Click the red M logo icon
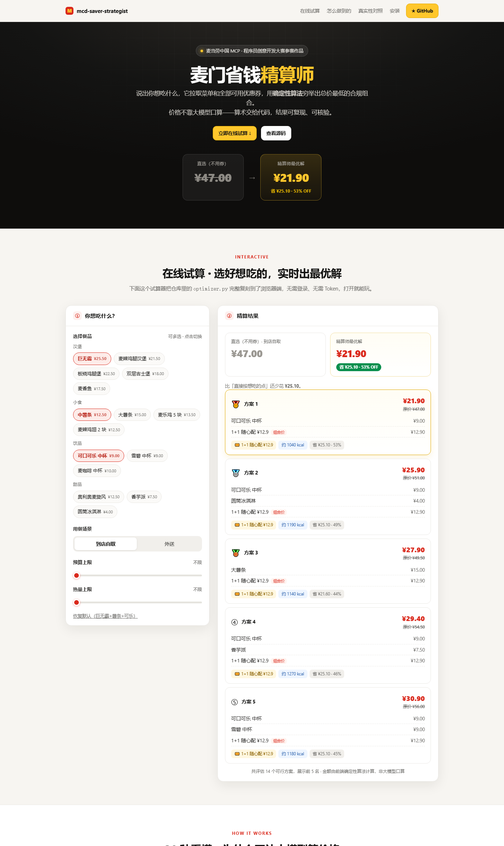This screenshot has width=504, height=846. coord(69,11)
